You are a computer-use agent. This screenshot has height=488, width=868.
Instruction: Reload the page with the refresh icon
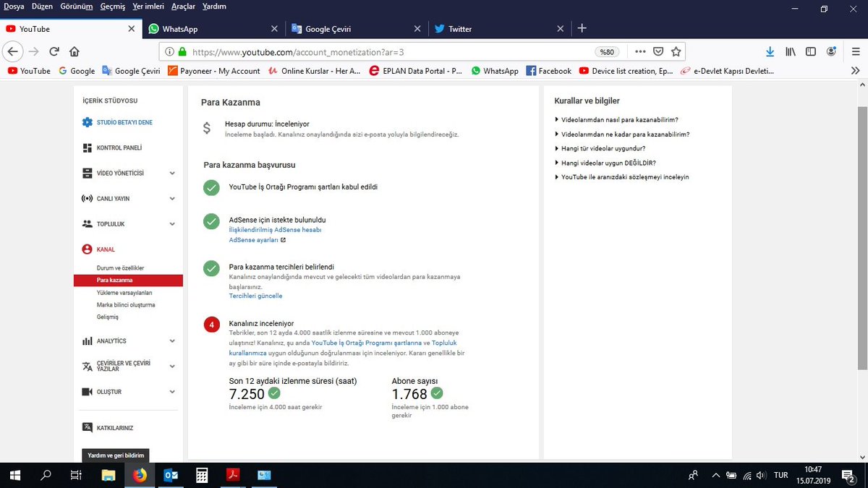click(x=54, y=51)
